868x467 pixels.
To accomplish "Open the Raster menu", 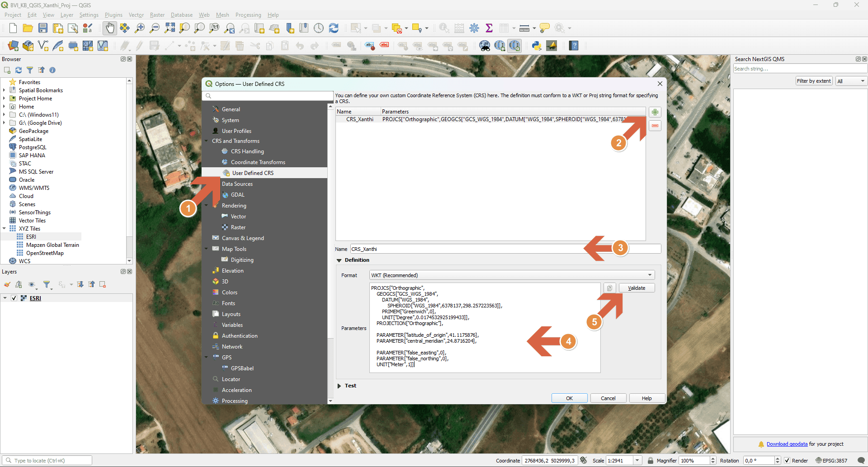I will coord(157,15).
